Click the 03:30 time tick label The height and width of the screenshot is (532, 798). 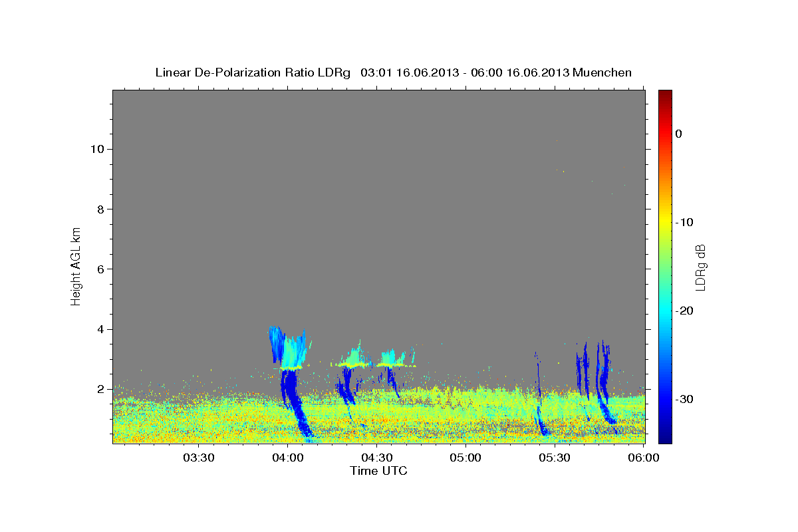click(x=199, y=458)
